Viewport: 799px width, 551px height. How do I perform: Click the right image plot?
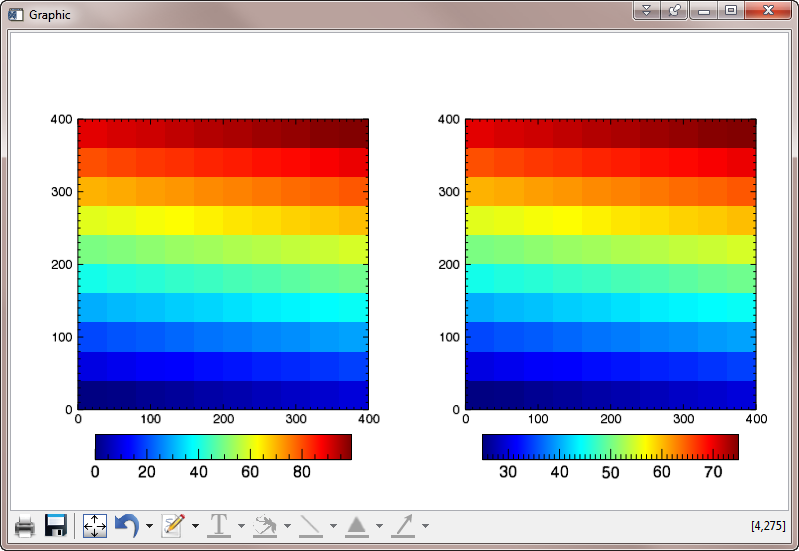point(610,264)
